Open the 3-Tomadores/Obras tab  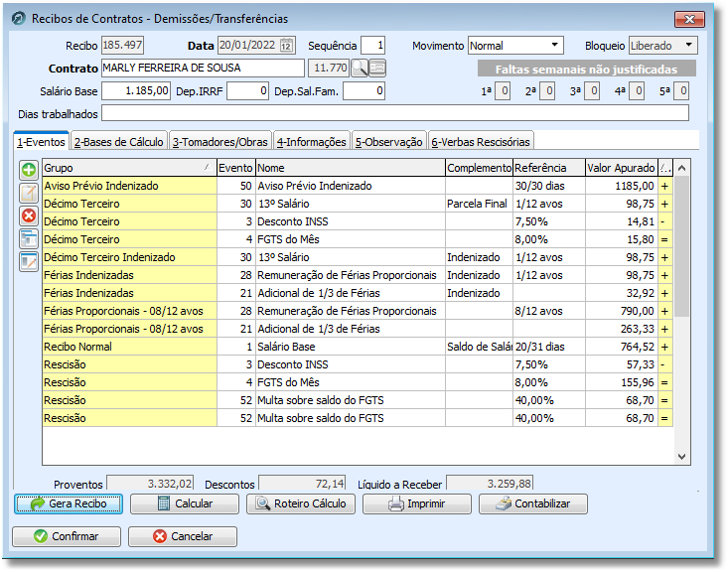coord(220,142)
